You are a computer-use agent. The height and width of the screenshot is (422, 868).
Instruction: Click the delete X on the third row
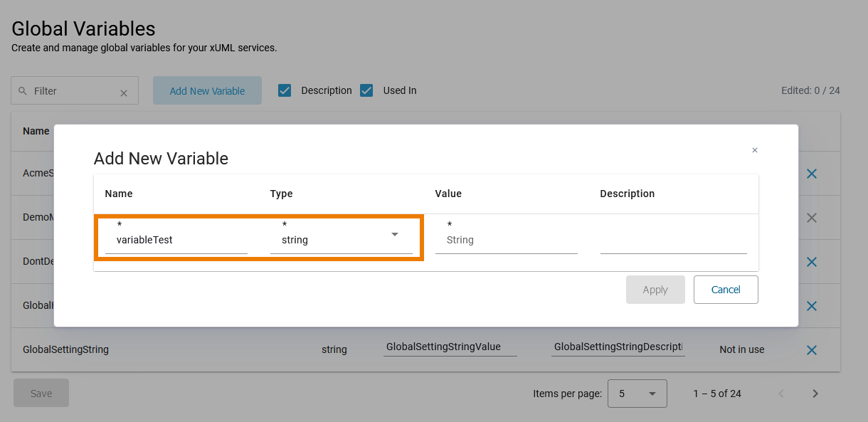tap(811, 262)
